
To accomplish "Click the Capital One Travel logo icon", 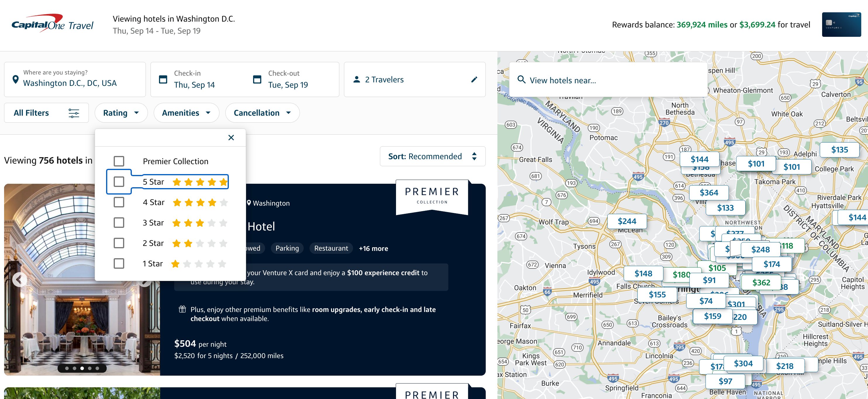I will click(x=50, y=24).
